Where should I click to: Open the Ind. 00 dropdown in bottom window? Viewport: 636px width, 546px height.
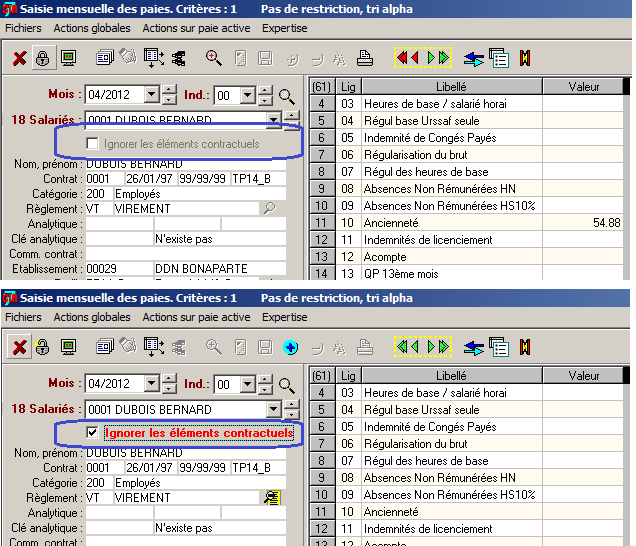[247, 384]
